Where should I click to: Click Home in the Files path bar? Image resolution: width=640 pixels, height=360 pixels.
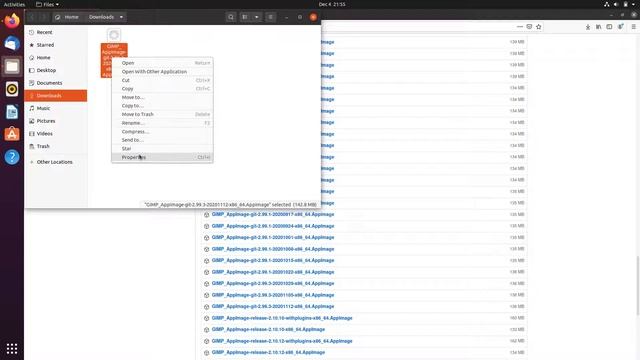pyautogui.click(x=67, y=17)
